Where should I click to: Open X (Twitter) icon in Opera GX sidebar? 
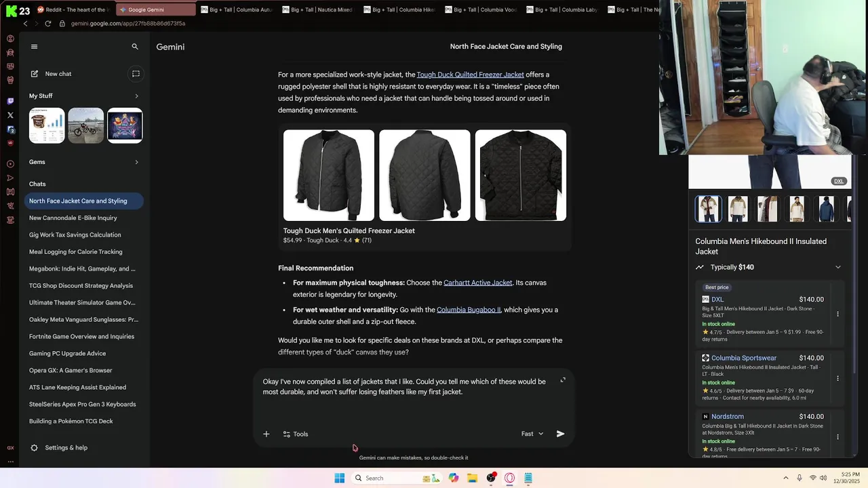[10, 115]
